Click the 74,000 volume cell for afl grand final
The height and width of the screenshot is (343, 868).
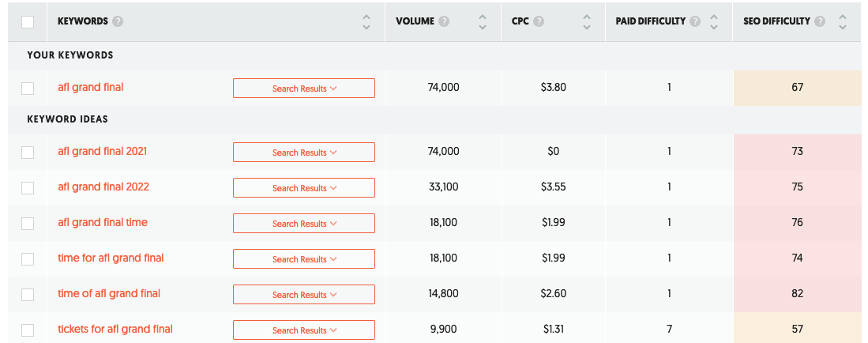click(443, 88)
